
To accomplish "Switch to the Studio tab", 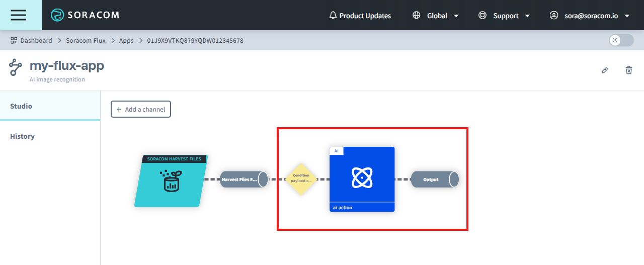I will 50,106.
